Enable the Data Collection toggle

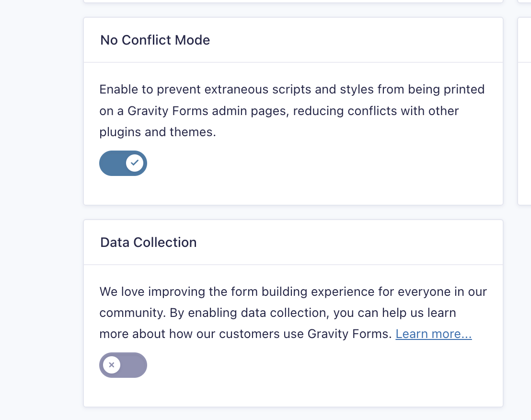click(123, 365)
